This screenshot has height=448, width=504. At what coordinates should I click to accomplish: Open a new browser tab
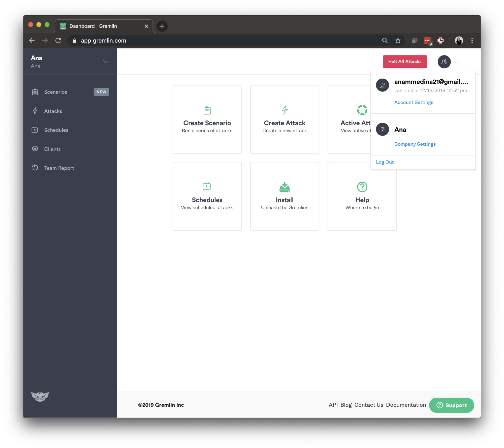pos(162,26)
